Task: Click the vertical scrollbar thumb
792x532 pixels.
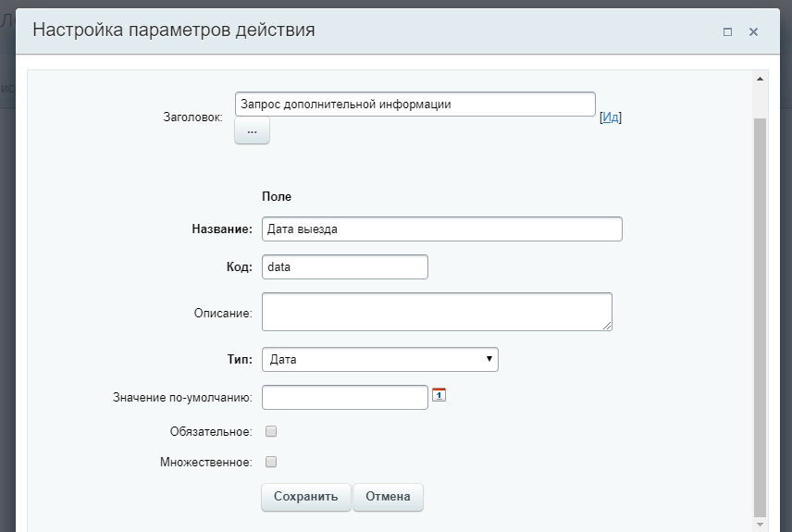Action: (760, 318)
